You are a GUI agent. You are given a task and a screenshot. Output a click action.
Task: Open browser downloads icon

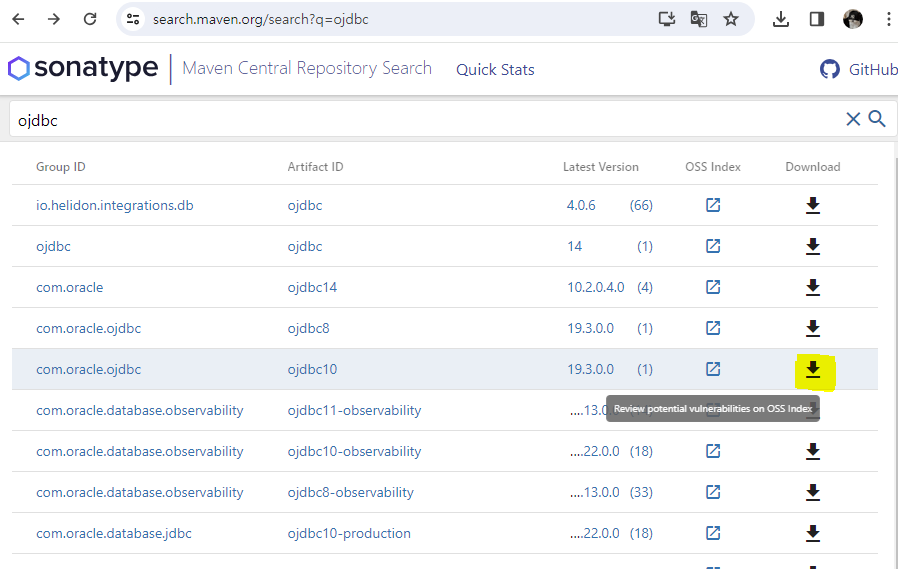(781, 19)
